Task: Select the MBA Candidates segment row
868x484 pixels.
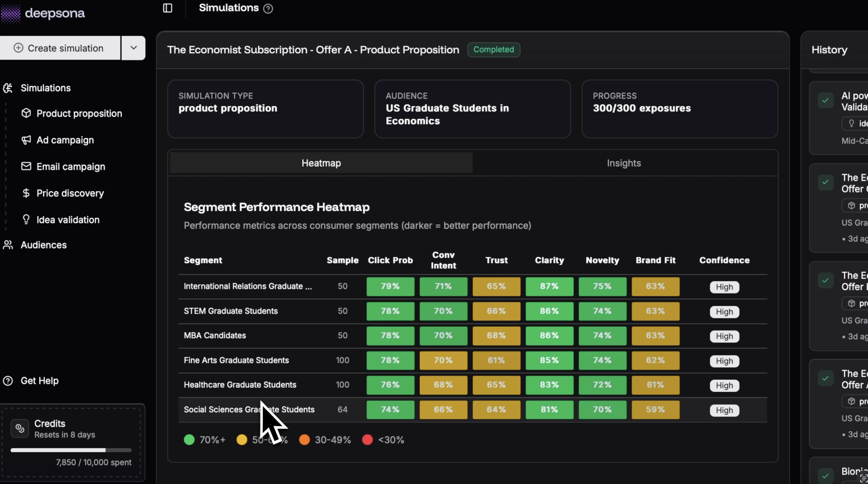Action: click(x=215, y=336)
